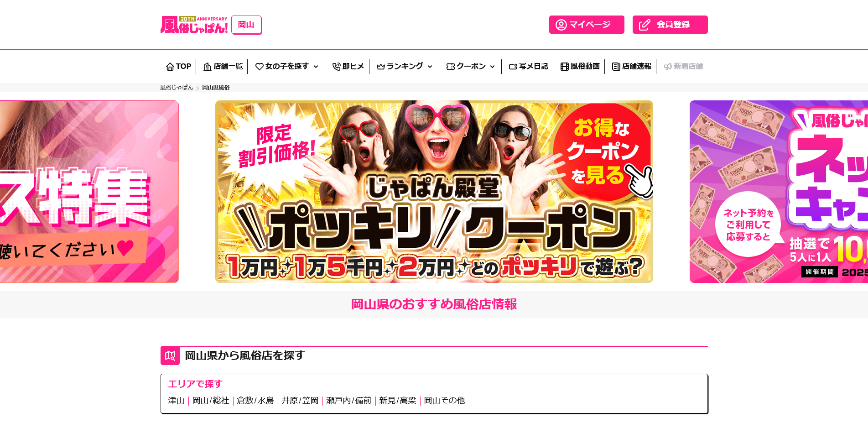This screenshot has width=868, height=423.
Task: Click the crown icon for ランキング
Action: [381, 67]
